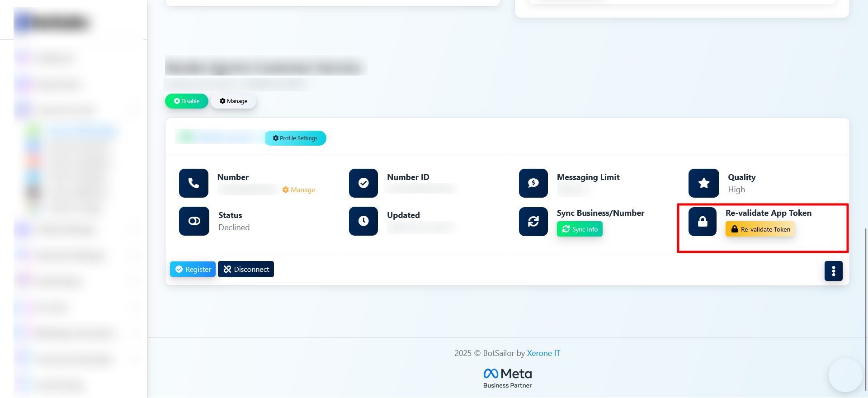Click the Disconnect button

point(246,269)
